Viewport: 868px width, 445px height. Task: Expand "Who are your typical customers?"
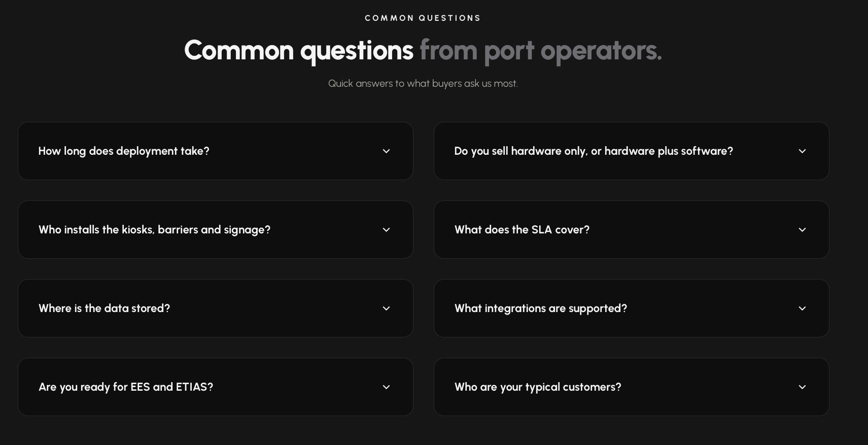tap(632, 387)
